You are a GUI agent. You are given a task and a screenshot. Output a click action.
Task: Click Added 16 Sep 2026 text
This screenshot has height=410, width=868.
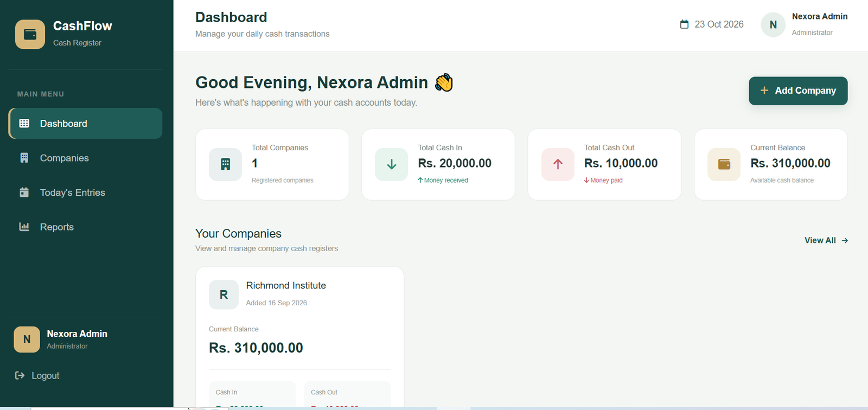click(x=276, y=303)
